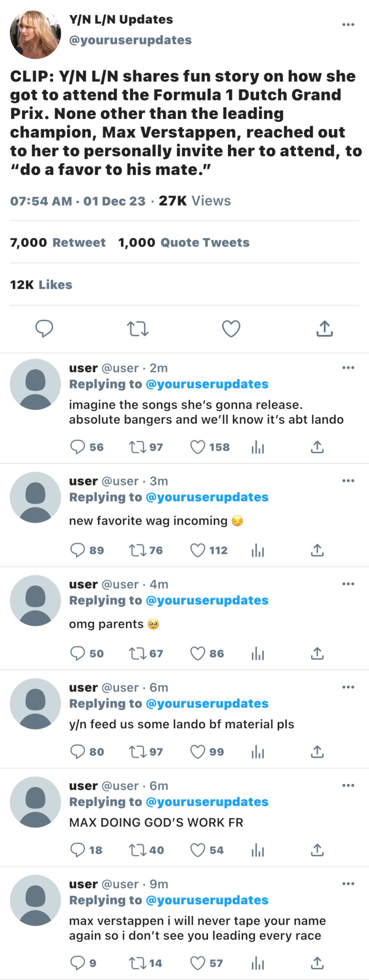
Task: Open the 1,000 Quote Tweets list
Action: point(184,242)
